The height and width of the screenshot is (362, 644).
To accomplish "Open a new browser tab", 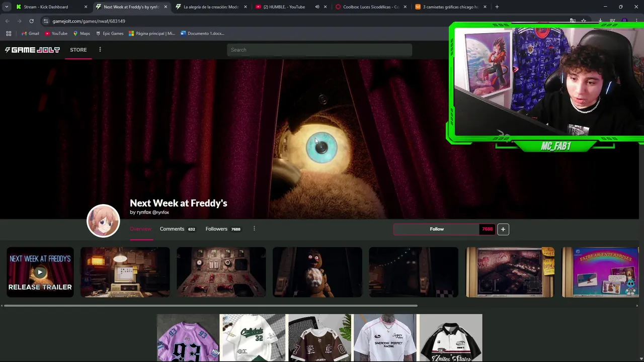I will click(x=497, y=7).
